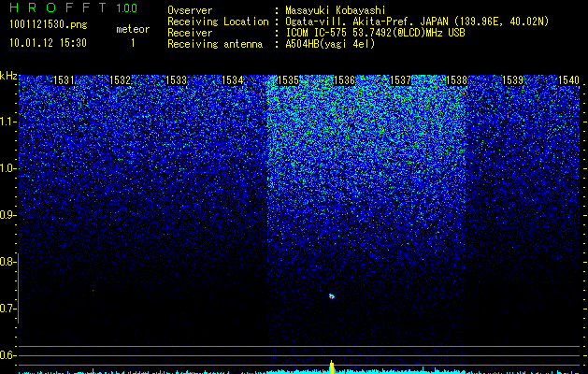Image resolution: width=588 pixels, height=374 pixels.
Task: Click the 1540 time marker
Action: (568, 80)
